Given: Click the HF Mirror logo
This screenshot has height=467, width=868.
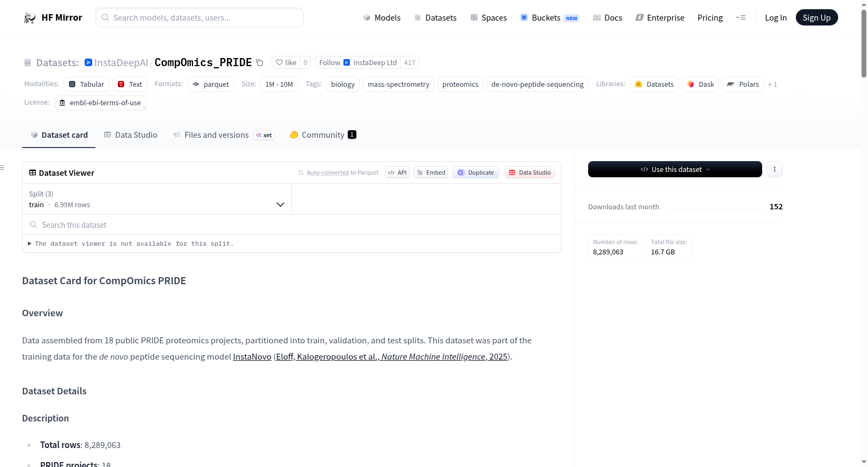Looking at the screenshot, I should coord(53,17).
